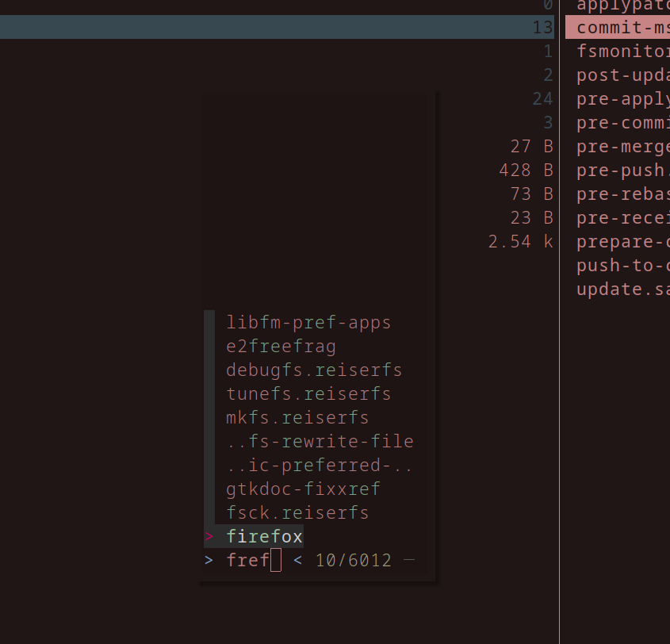
Task: Choose libfm-pref-apps from the results
Action: coord(308,323)
